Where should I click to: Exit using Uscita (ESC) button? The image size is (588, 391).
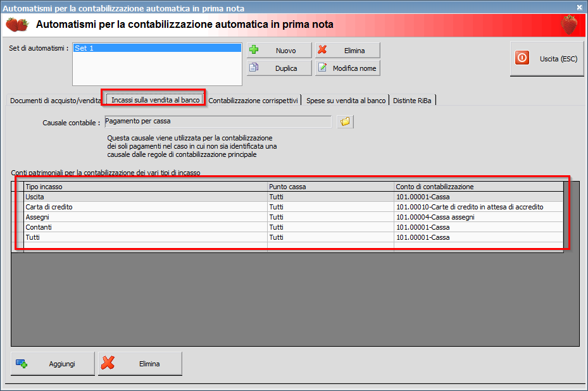pos(547,58)
